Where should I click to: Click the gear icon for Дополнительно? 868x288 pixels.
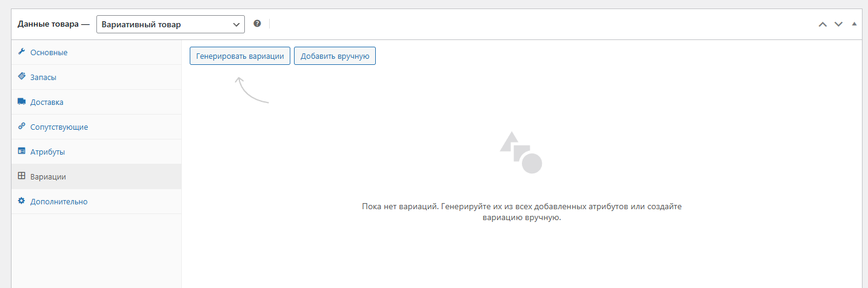click(21, 201)
